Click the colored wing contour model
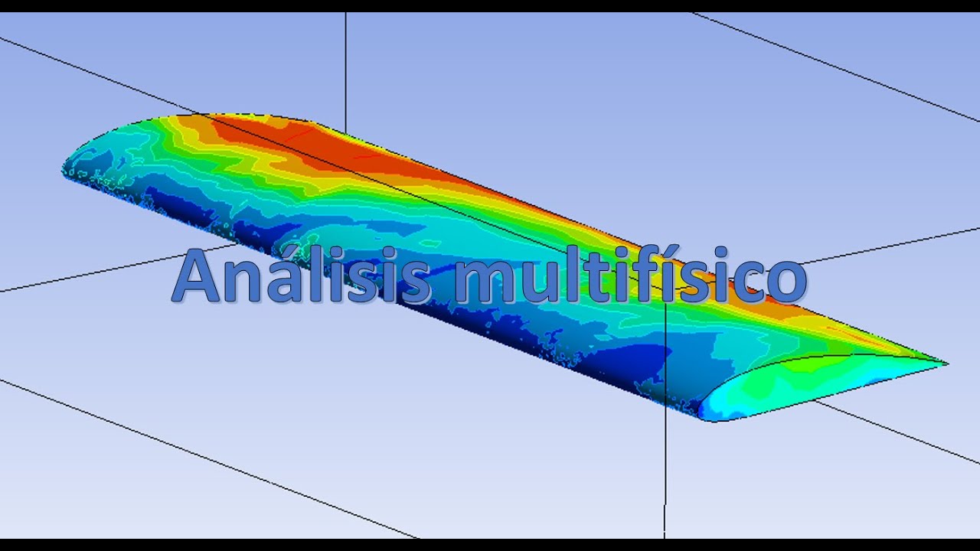Image resolution: width=980 pixels, height=551 pixels. (x=505, y=268)
